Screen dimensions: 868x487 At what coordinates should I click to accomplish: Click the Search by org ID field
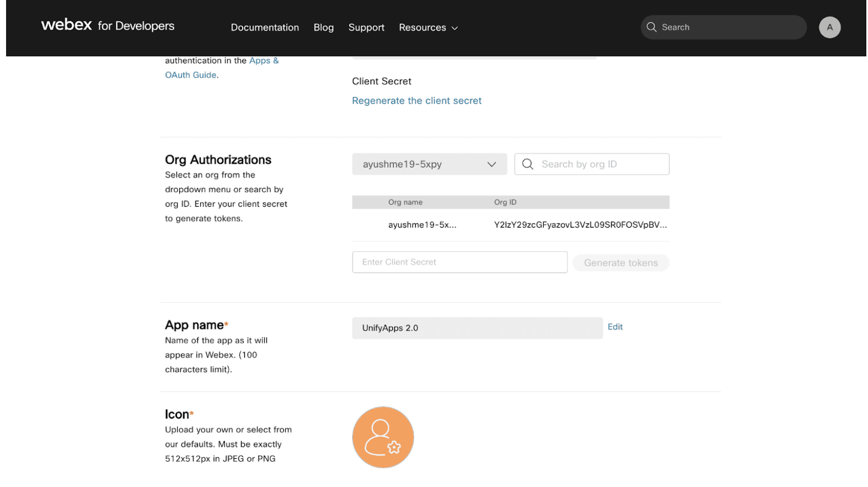click(x=601, y=164)
